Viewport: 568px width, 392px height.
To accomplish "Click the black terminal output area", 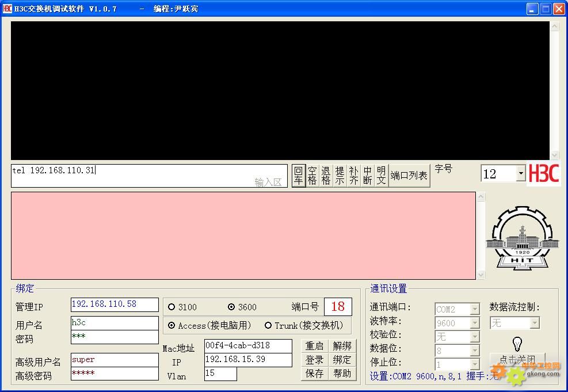I will point(280,90).
